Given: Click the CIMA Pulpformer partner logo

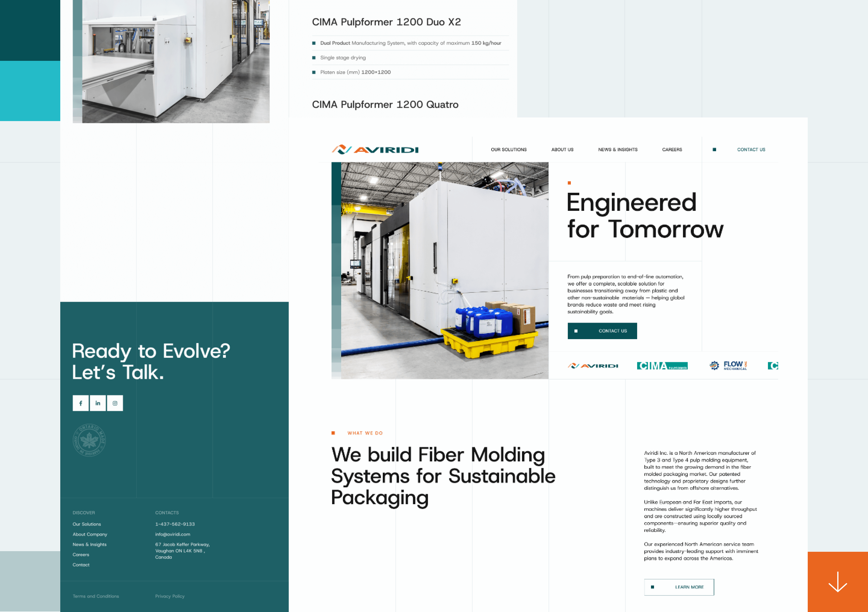Looking at the screenshot, I should (662, 366).
